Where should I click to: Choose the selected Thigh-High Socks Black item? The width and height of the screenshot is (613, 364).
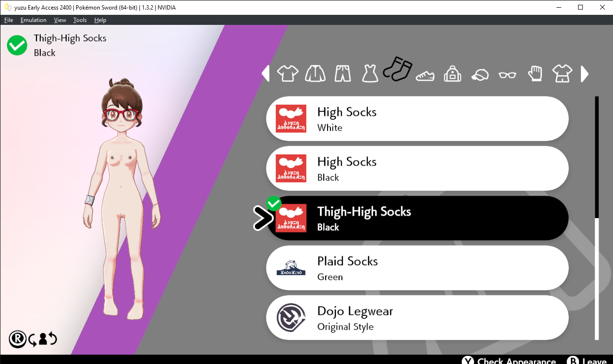point(417,218)
